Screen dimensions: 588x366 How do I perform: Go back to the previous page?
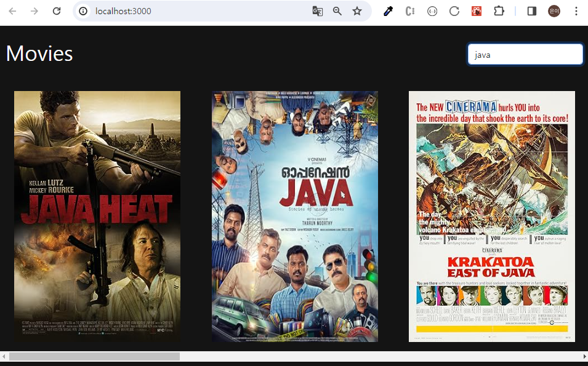pyautogui.click(x=12, y=11)
